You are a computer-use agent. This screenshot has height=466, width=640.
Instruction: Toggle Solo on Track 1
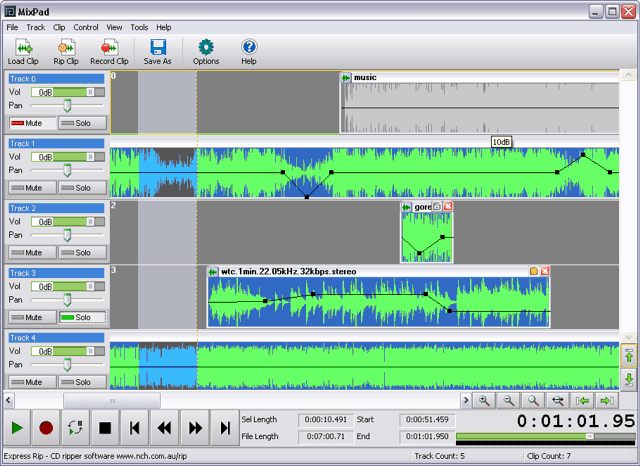(x=82, y=188)
